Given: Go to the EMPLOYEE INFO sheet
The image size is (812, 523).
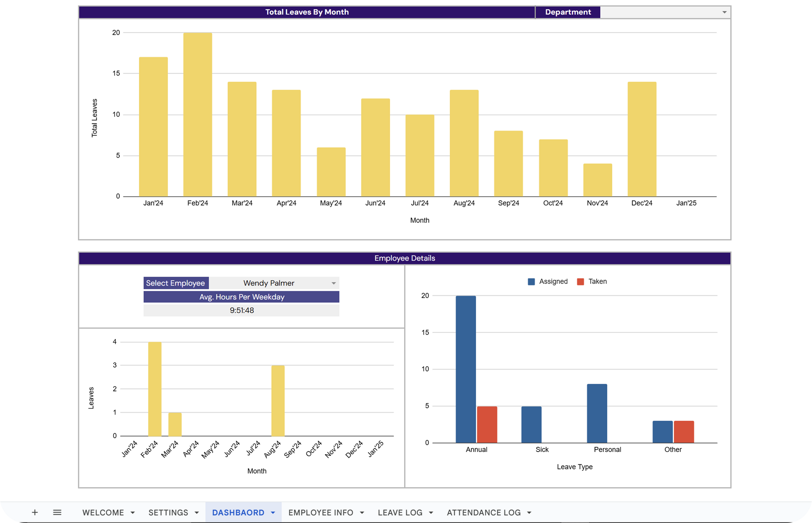Looking at the screenshot, I should click(x=321, y=513).
